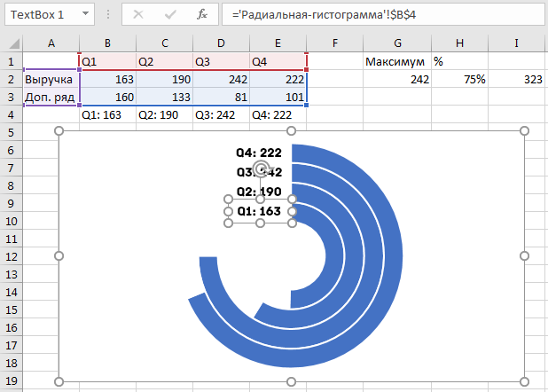548x392 pixels.
Task: Click cell C3 with value 133
Action: (165, 97)
